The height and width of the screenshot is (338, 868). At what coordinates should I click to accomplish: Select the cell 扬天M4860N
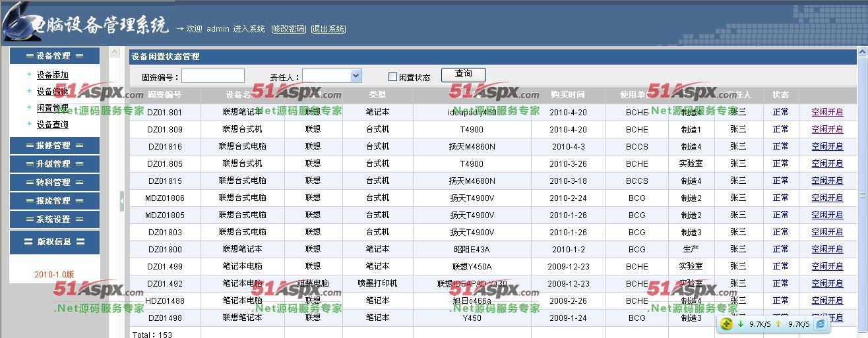(x=472, y=147)
